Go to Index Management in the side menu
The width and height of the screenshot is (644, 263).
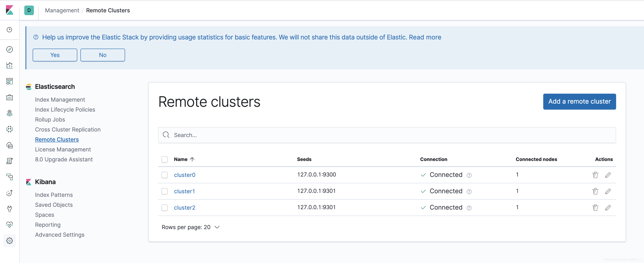(x=60, y=100)
